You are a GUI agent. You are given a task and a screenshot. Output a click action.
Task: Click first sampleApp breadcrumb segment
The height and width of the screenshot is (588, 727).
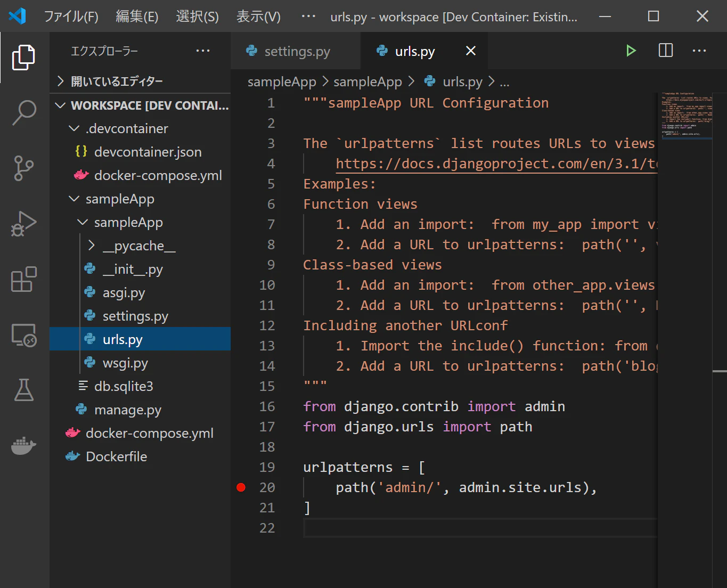click(282, 81)
